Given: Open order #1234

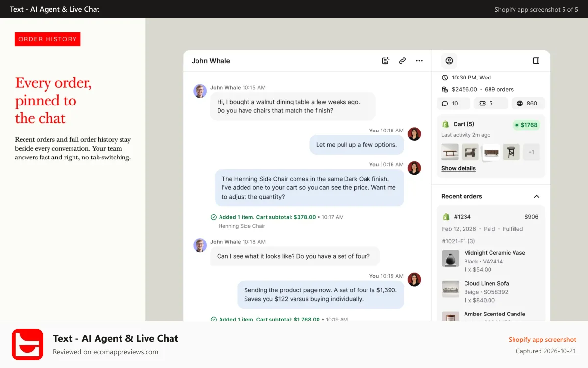Looking at the screenshot, I should coord(462,217).
